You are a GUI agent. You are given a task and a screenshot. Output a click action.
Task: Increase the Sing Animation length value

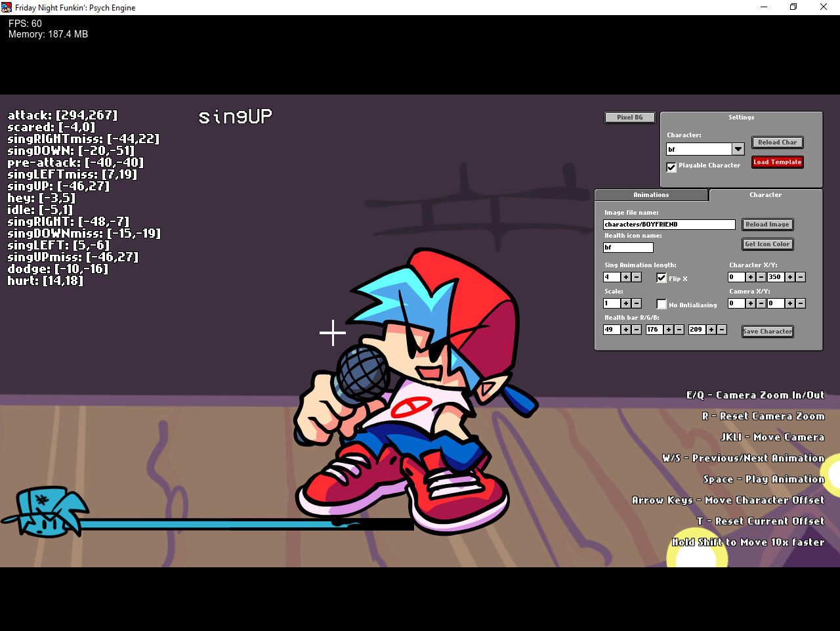click(x=625, y=276)
